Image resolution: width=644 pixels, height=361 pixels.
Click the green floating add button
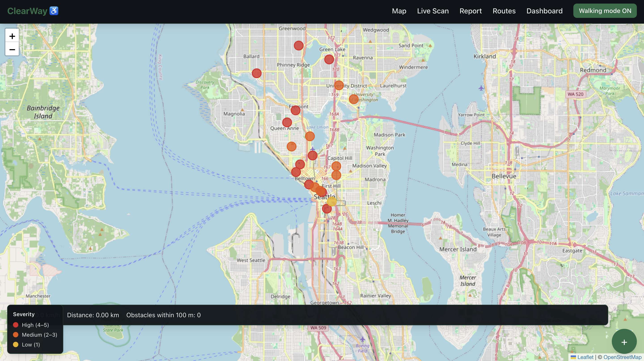point(624,342)
